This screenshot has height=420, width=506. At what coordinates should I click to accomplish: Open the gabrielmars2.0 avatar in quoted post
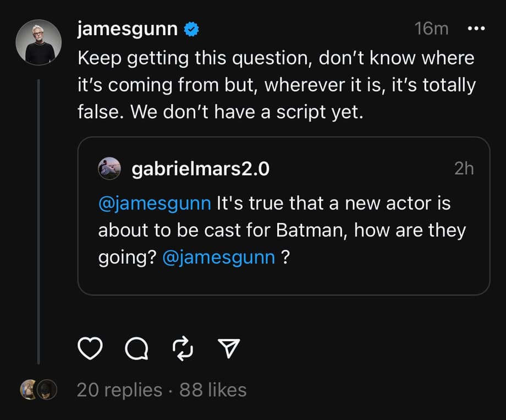pos(109,169)
